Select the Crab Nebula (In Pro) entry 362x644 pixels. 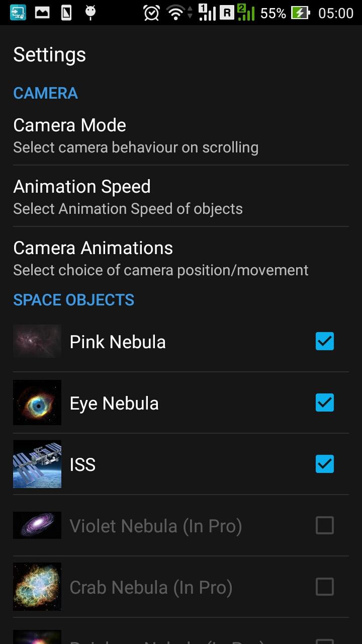point(151,587)
